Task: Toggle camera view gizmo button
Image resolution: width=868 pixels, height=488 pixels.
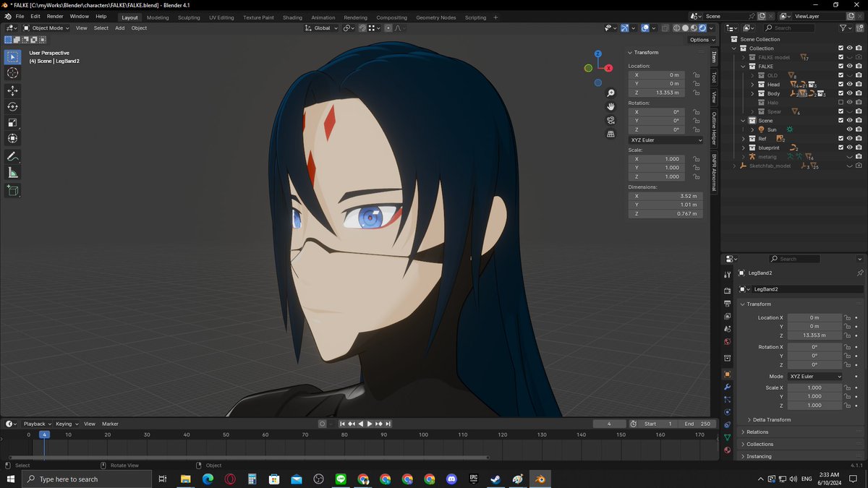Action: tap(611, 120)
